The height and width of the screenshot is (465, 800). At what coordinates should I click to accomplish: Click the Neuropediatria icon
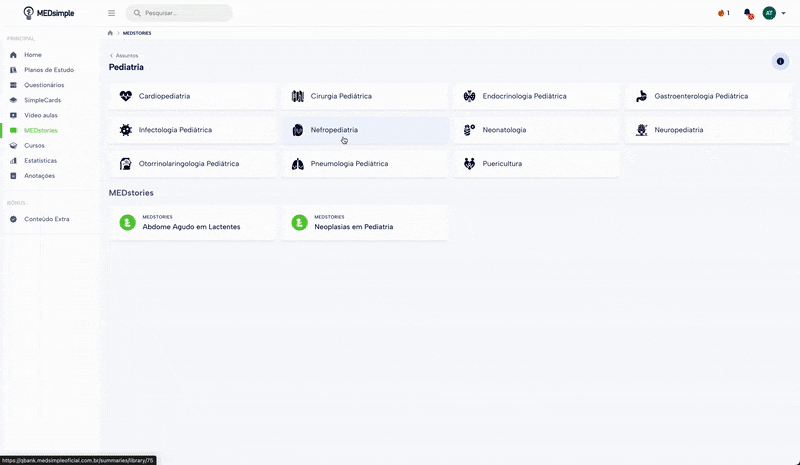pos(641,130)
